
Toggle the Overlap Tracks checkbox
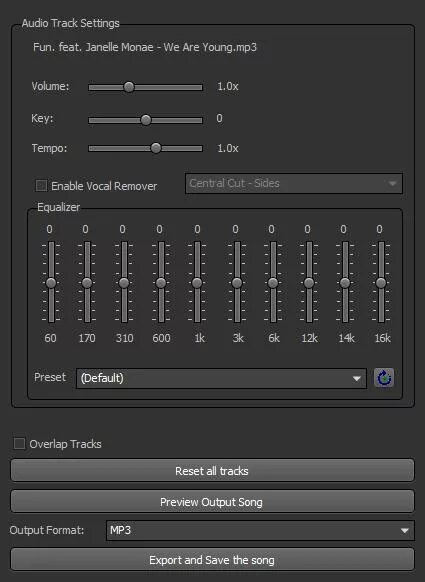(19, 444)
